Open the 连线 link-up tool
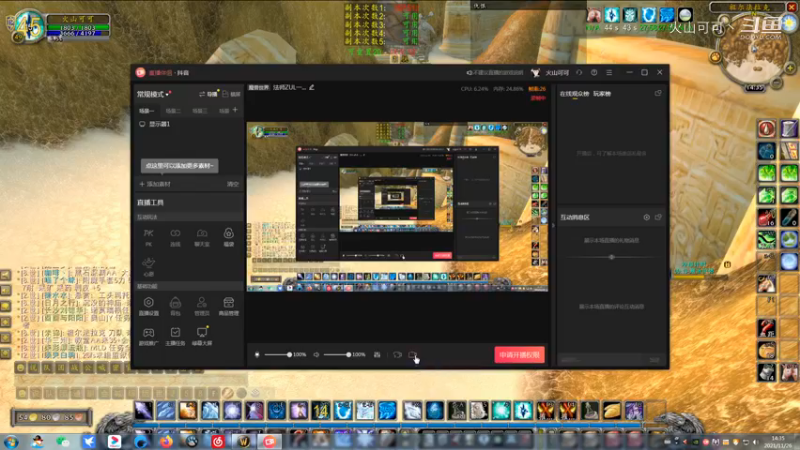Screen dimensions: 800x450 pyautogui.click(x=175, y=237)
